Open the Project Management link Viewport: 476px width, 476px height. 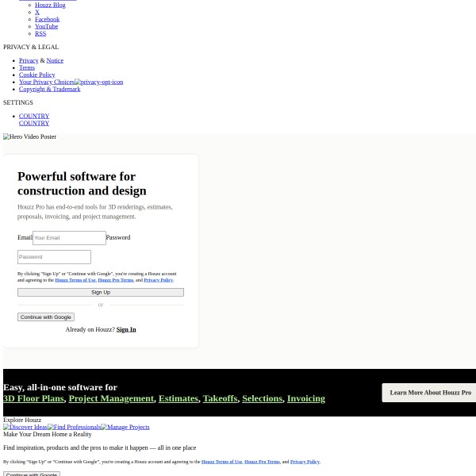click(x=111, y=398)
